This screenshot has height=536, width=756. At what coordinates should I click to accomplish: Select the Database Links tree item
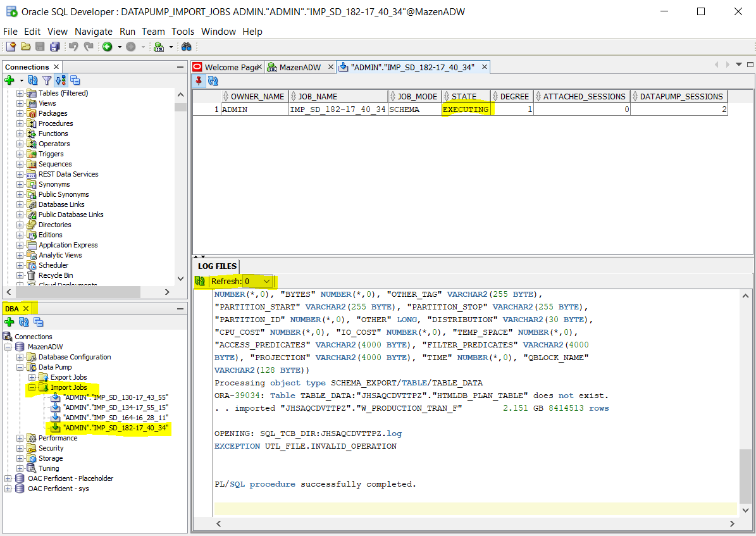tap(61, 204)
